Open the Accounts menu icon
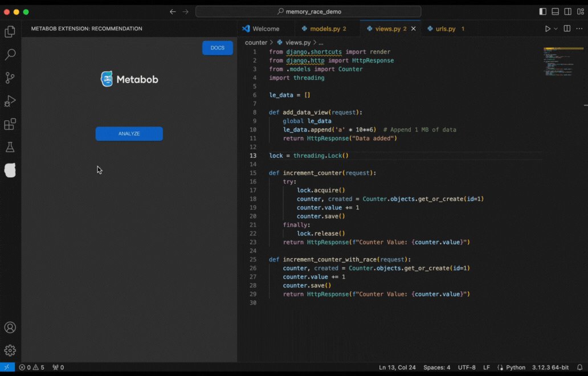588x376 pixels. coord(10,328)
